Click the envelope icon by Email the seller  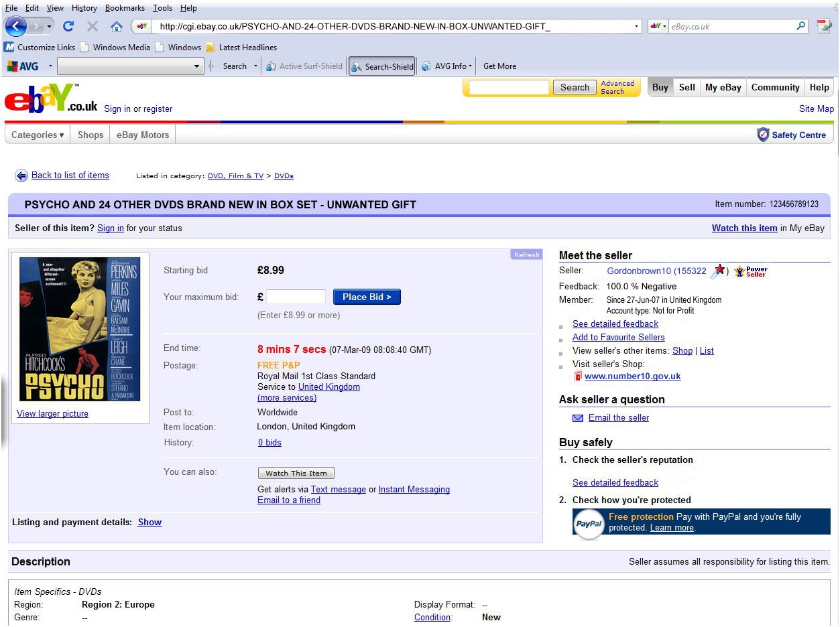[x=578, y=418]
